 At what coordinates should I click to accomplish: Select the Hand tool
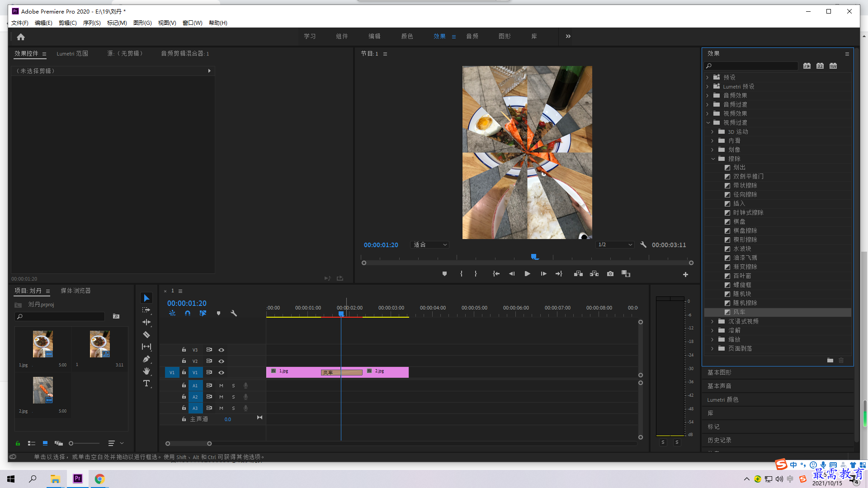click(x=146, y=371)
